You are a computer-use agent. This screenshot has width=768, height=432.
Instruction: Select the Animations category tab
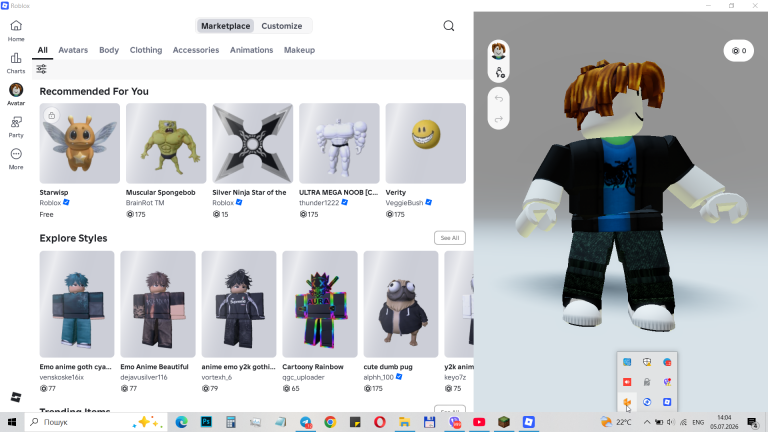coord(251,50)
